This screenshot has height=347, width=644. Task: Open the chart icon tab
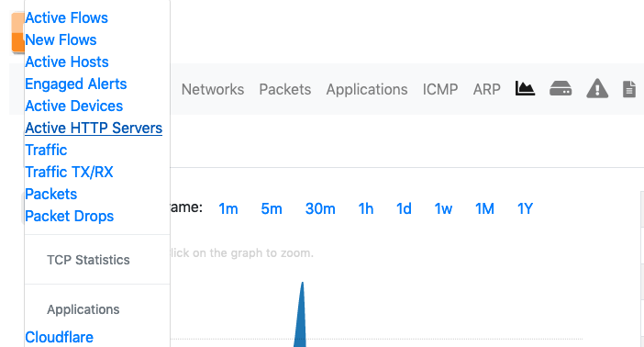click(525, 88)
